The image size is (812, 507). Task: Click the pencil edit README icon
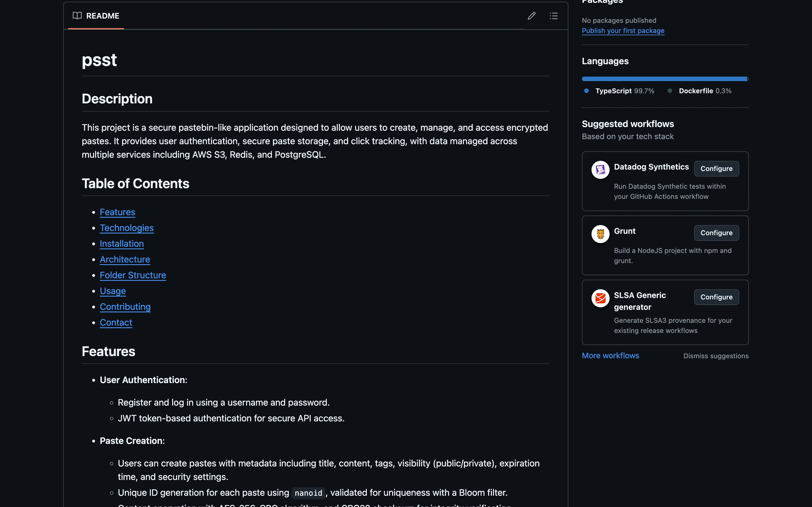[x=531, y=16]
